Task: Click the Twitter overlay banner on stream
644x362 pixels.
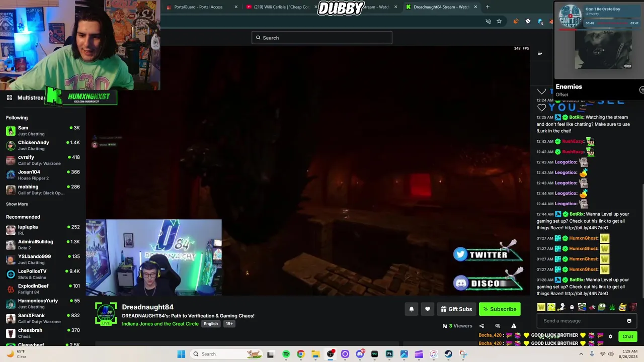Action: [x=487, y=253]
